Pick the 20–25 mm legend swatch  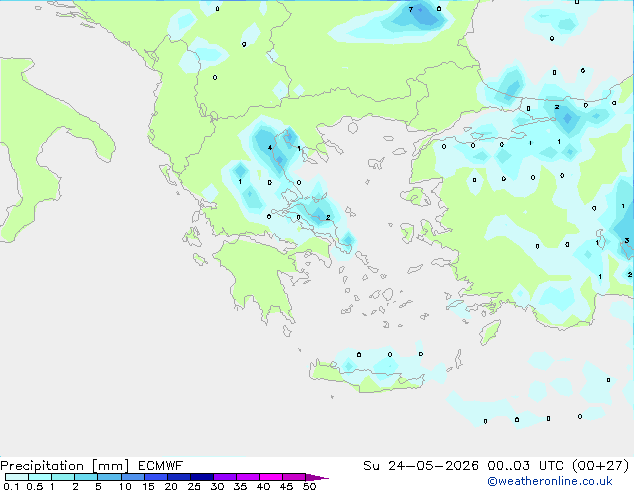coord(178,477)
